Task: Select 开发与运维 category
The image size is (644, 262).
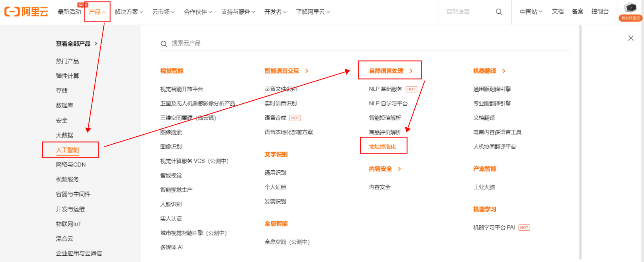Action: pos(70,209)
